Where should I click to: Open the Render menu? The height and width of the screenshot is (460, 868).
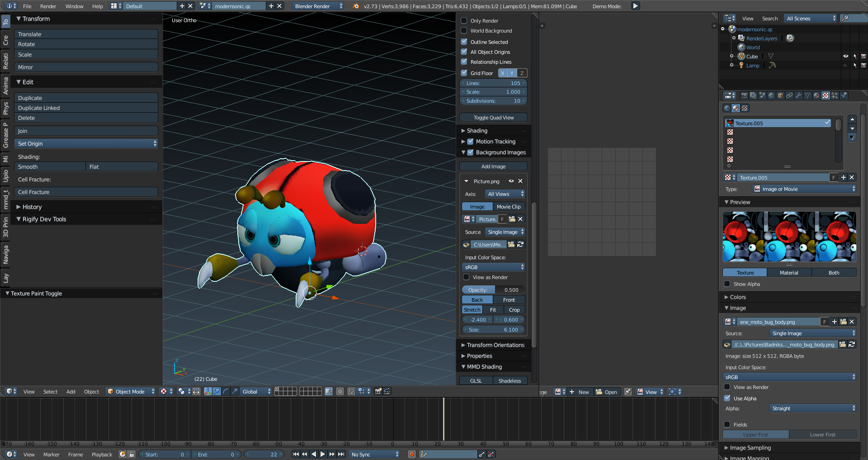point(48,6)
